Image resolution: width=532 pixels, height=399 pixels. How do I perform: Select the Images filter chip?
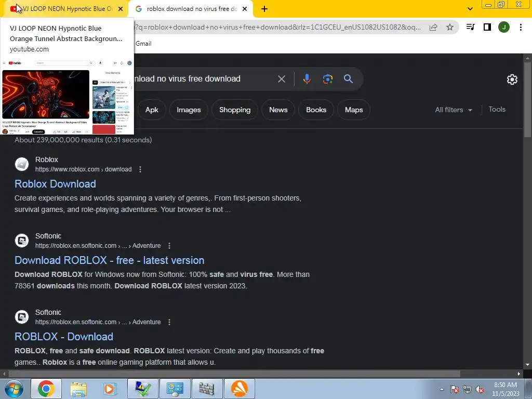pos(189,110)
